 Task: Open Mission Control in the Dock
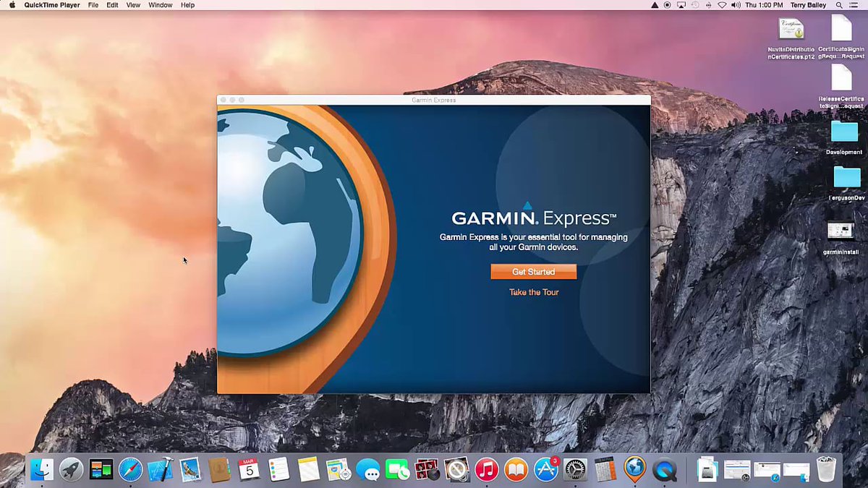pyautogui.click(x=101, y=470)
